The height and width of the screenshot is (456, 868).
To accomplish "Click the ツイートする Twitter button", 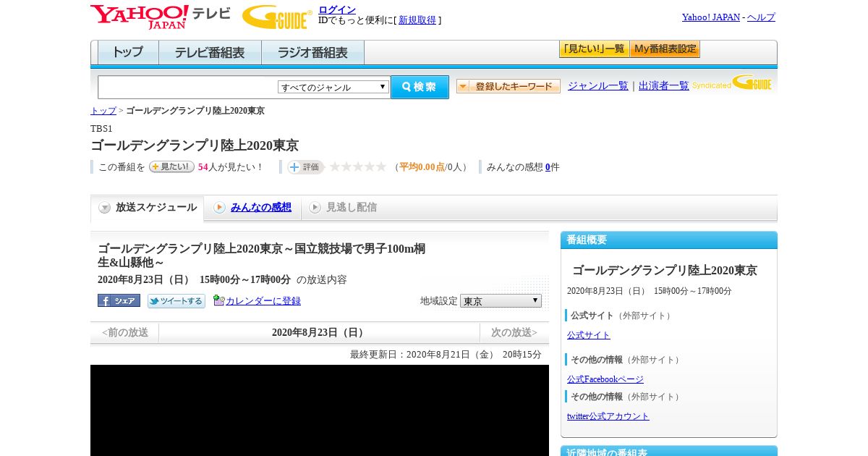I will pos(176,301).
